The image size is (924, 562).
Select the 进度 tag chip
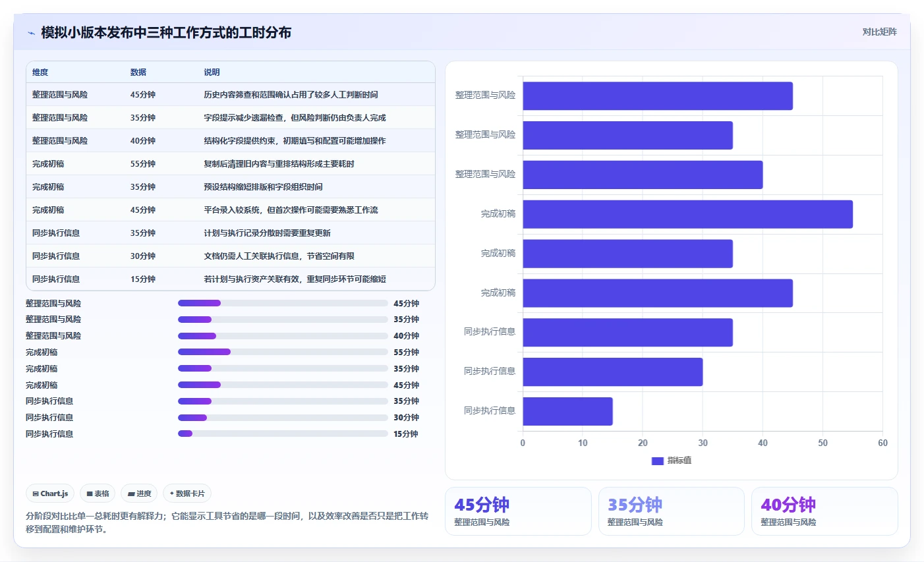coord(139,493)
